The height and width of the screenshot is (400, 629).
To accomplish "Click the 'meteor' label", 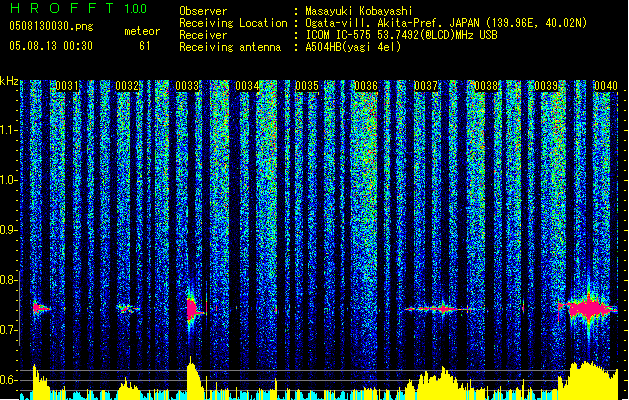I will click(x=142, y=31).
